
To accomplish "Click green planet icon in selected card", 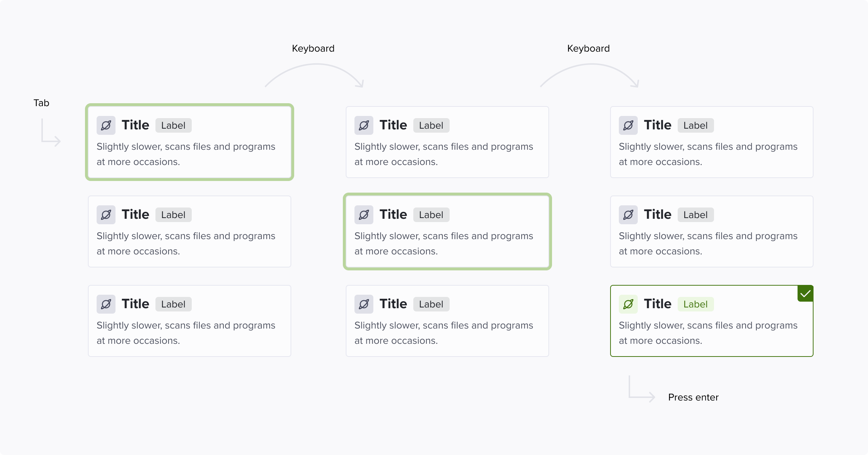I will pyautogui.click(x=628, y=304).
